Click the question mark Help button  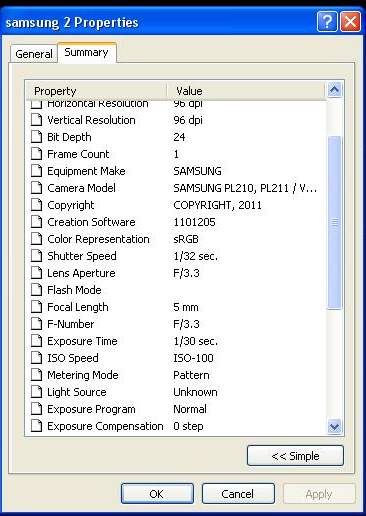click(x=327, y=22)
